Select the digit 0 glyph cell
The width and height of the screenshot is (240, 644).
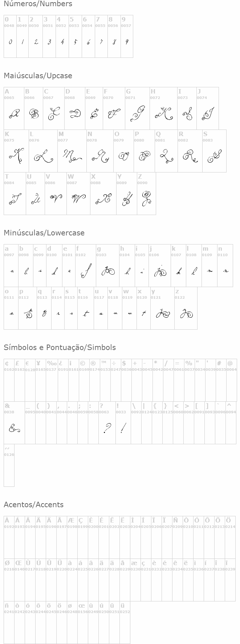10,36
